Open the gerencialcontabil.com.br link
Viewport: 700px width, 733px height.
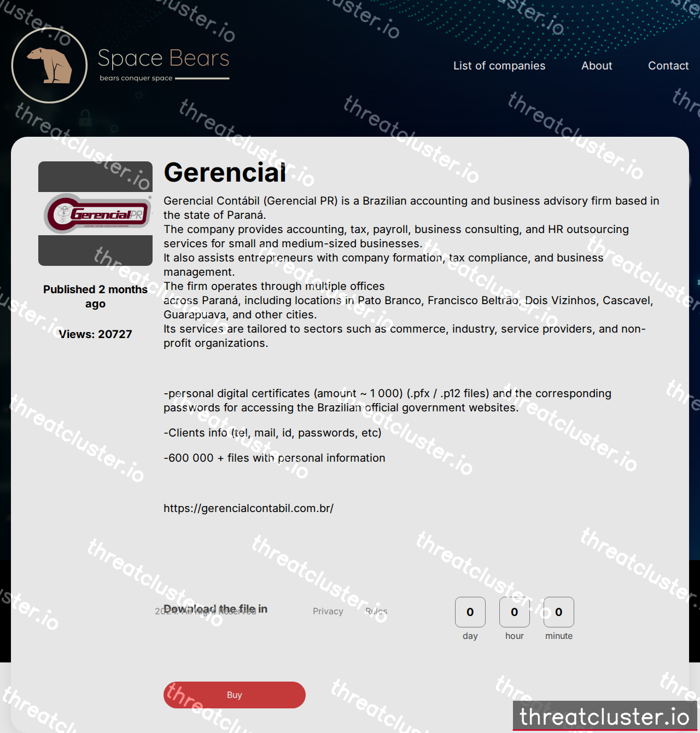248,508
